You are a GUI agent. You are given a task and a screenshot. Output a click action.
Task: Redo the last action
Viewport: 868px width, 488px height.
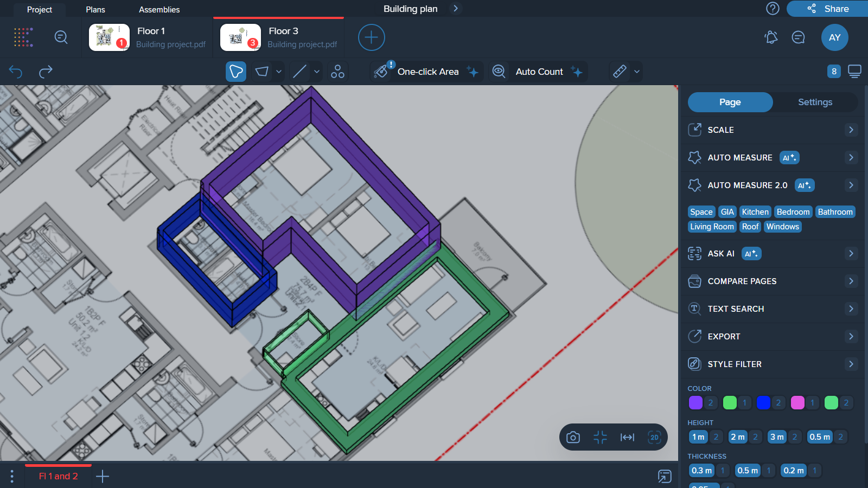(x=46, y=71)
